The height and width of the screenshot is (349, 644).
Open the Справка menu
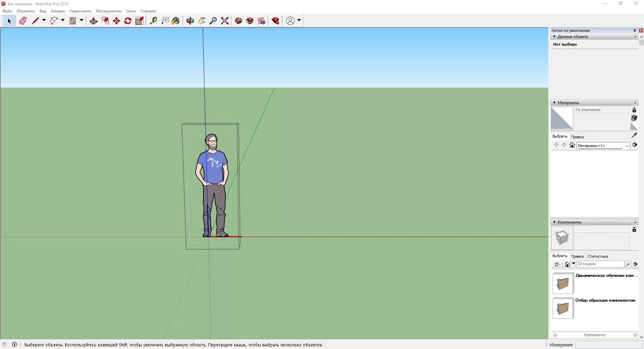pyautogui.click(x=148, y=11)
